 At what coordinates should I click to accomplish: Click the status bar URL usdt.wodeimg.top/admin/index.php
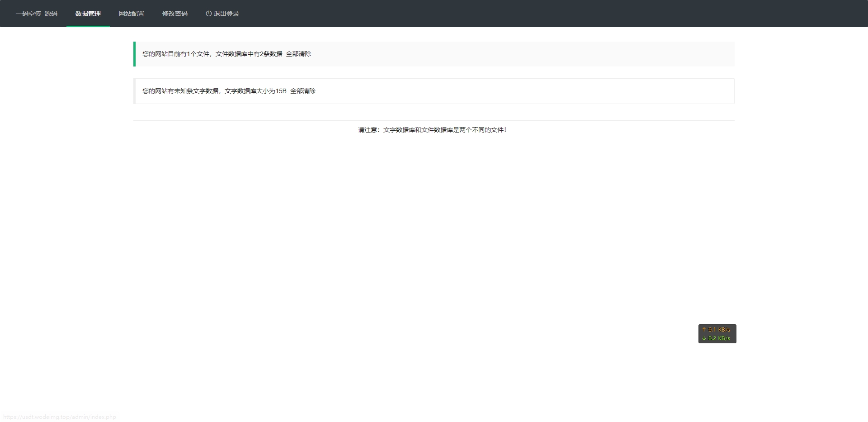(60, 417)
